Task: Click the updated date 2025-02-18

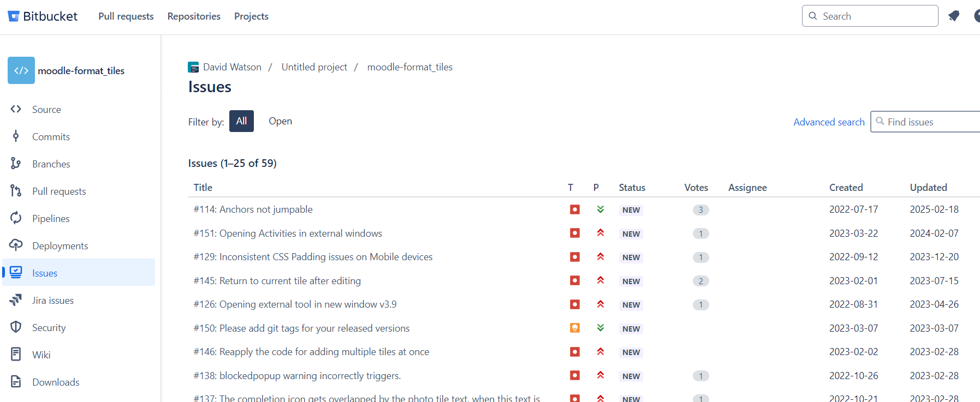Action: pos(934,209)
